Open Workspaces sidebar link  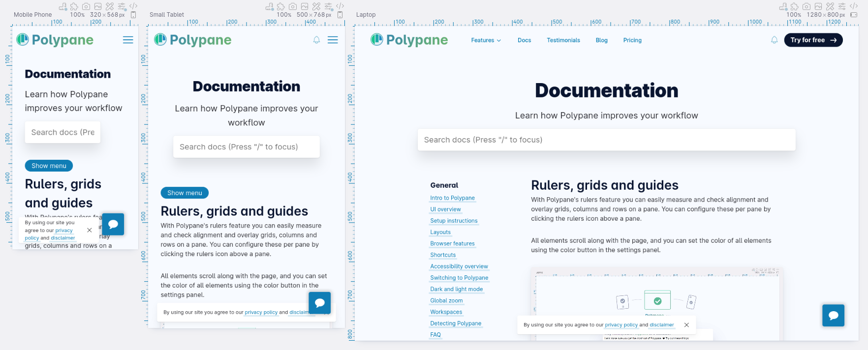446,312
